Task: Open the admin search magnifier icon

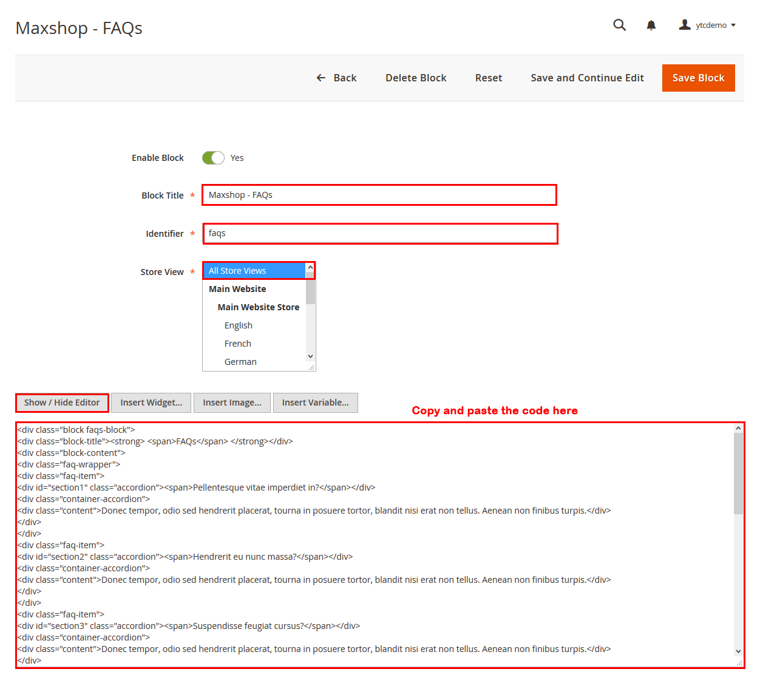Action: pos(619,25)
